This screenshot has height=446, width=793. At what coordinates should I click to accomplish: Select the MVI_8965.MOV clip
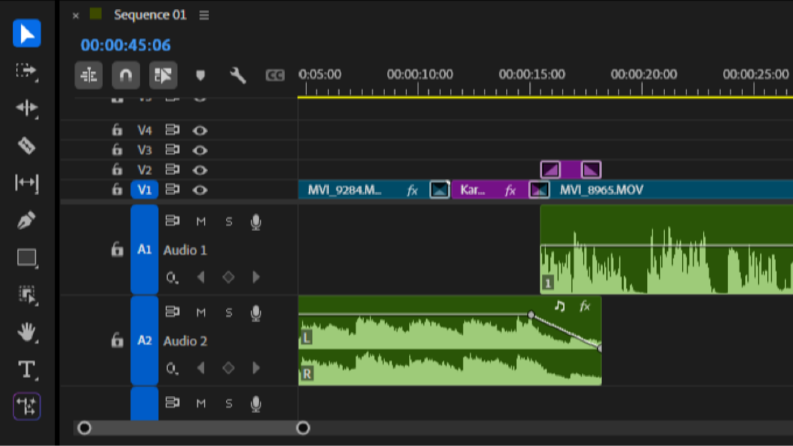pyautogui.click(x=671, y=190)
